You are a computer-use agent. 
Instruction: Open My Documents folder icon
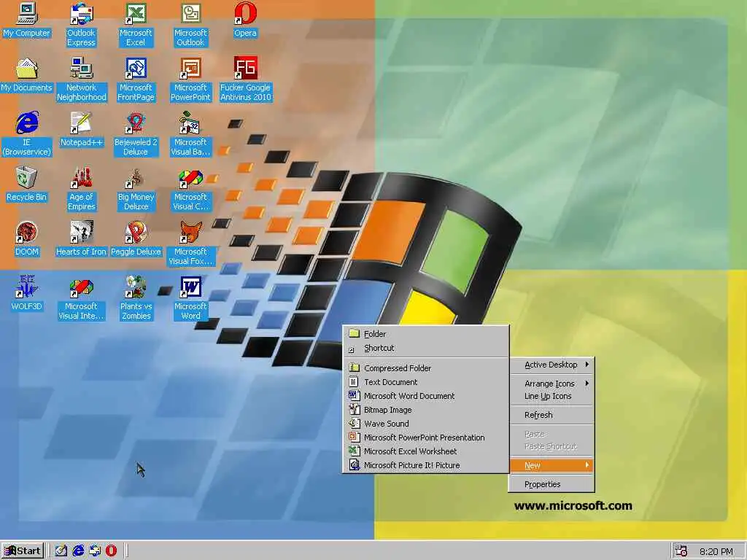point(27,75)
